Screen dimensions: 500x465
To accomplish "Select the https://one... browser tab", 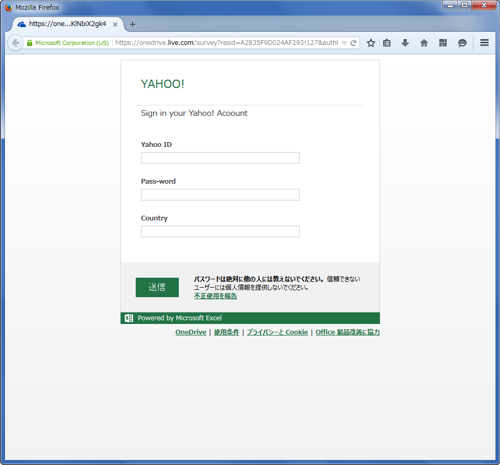I will click(x=68, y=24).
